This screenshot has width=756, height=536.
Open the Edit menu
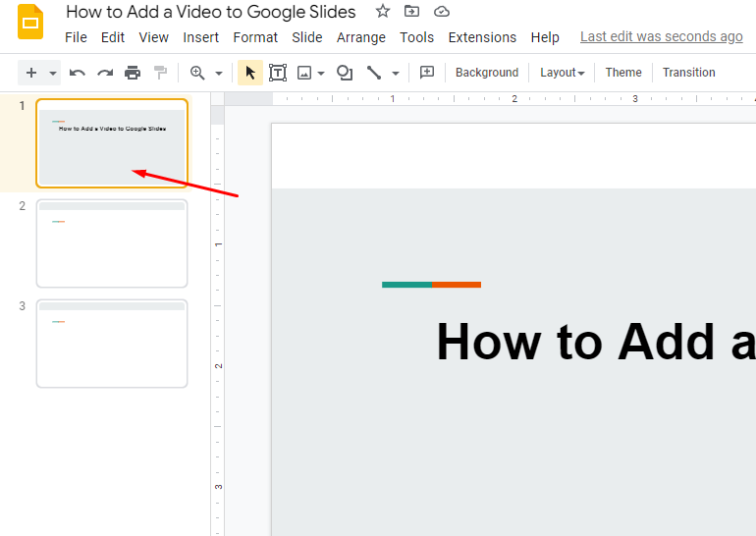pos(112,37)
